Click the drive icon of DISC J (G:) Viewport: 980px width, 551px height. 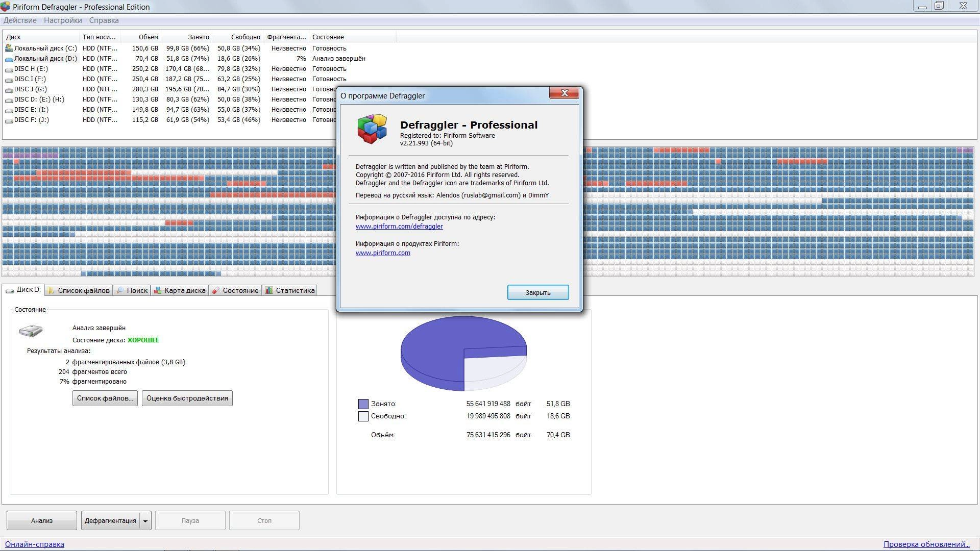(9, 89)
